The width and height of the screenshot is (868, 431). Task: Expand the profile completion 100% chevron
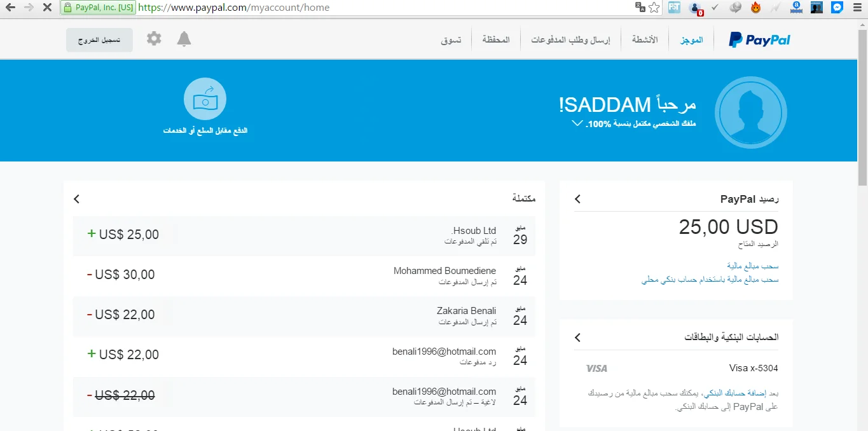coord(577,123)
